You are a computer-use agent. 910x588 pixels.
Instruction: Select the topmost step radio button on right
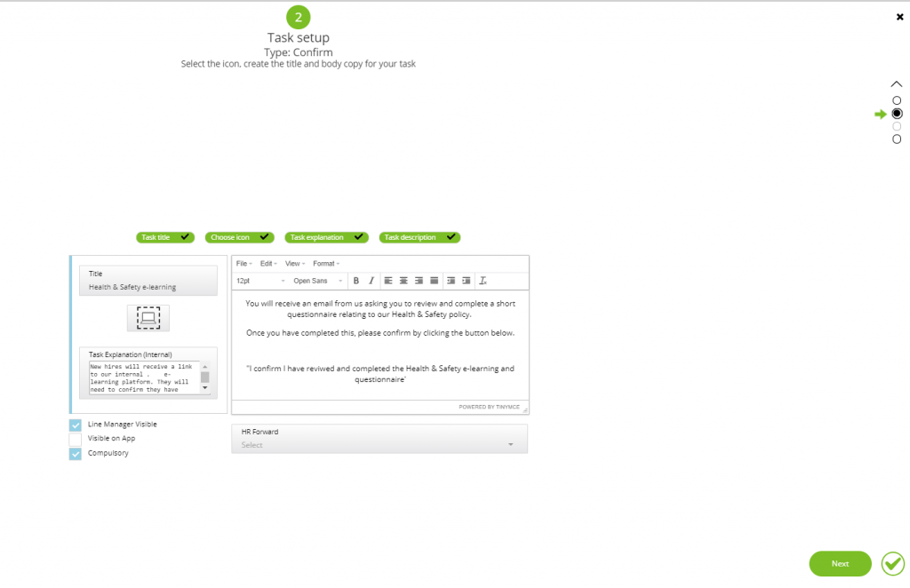pyautogui.click(x=897, y=99)
